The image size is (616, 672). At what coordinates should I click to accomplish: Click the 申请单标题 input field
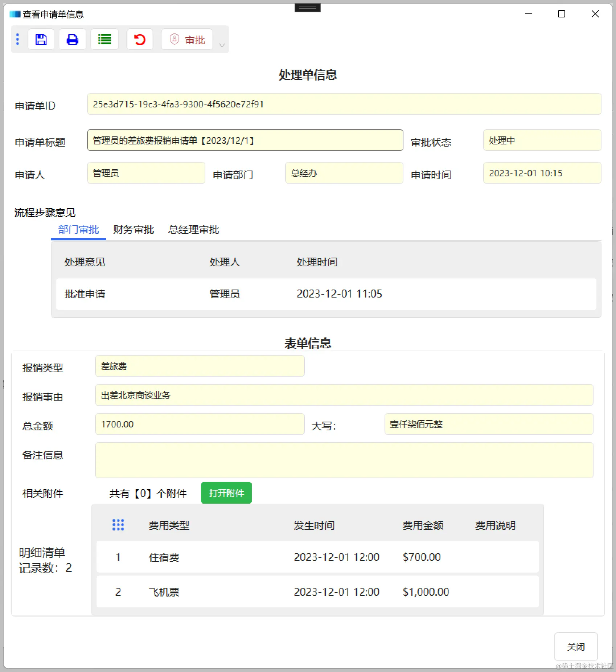point(245,140)
